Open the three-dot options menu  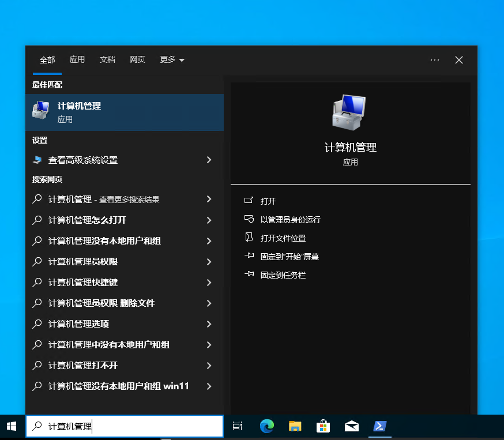tap(435, 60)
